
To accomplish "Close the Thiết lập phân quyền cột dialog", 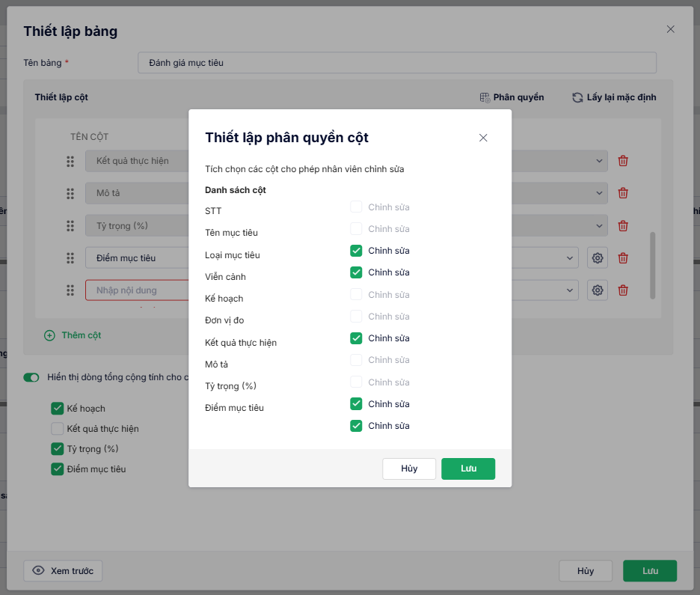I will (x=483, y=138).
